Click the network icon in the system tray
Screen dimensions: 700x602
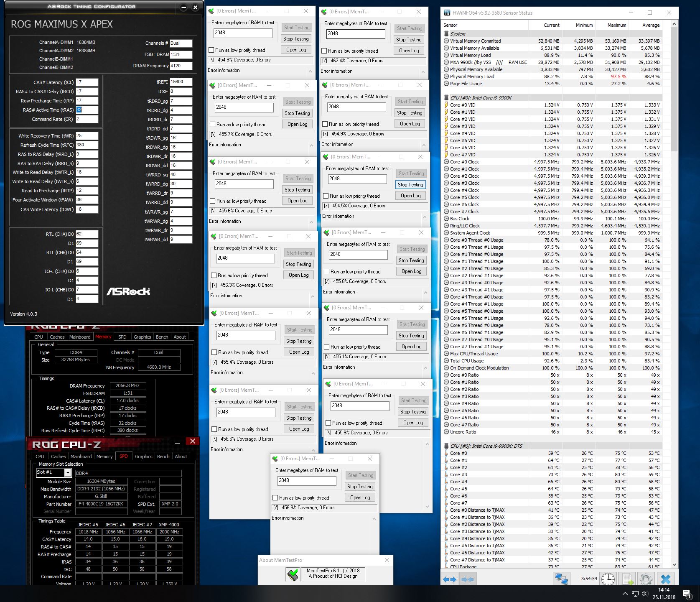(x=635, y=593)
